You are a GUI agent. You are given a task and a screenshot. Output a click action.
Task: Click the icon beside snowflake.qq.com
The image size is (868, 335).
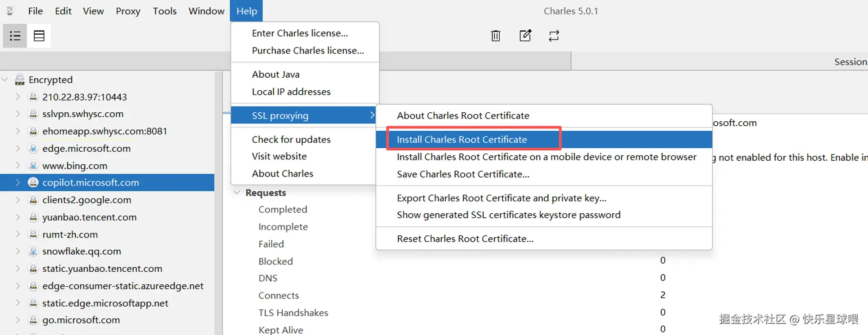(33, 251)
